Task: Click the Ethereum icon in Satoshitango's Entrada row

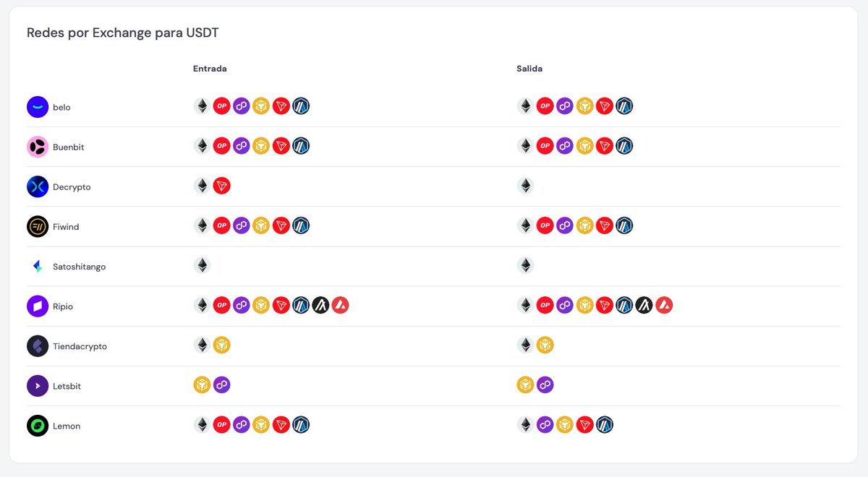Action: point(202,265)
